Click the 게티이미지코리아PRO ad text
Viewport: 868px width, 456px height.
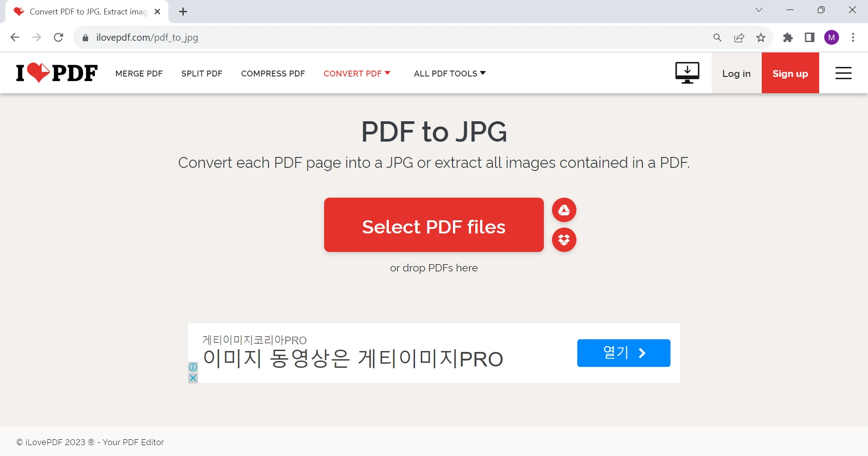255,340
